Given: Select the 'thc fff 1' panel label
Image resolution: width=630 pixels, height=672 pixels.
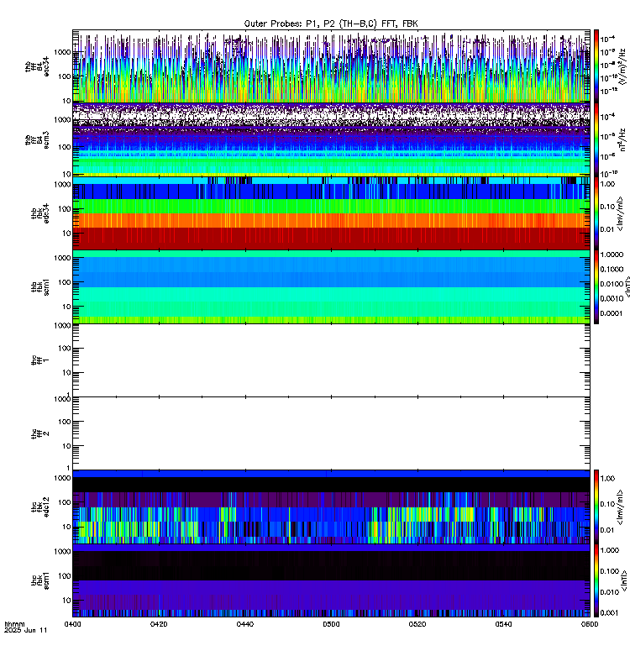Looking at the screenshot, I should tap(40, 360).
